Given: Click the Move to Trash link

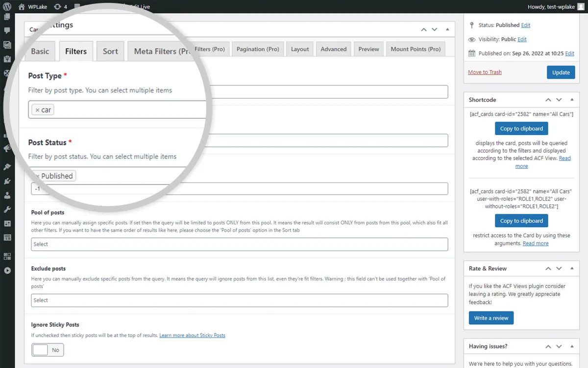Looking at the screenshot, I should (x=485, y=72).
